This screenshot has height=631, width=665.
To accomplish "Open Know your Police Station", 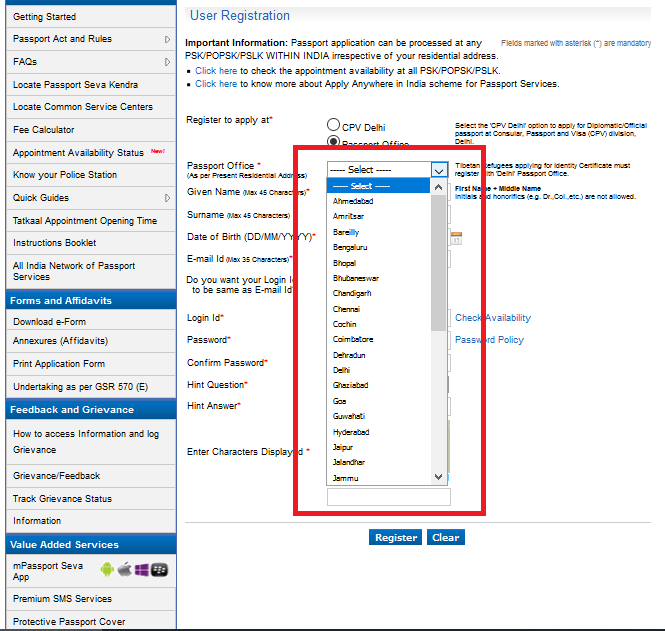I will tap(91, 175).
